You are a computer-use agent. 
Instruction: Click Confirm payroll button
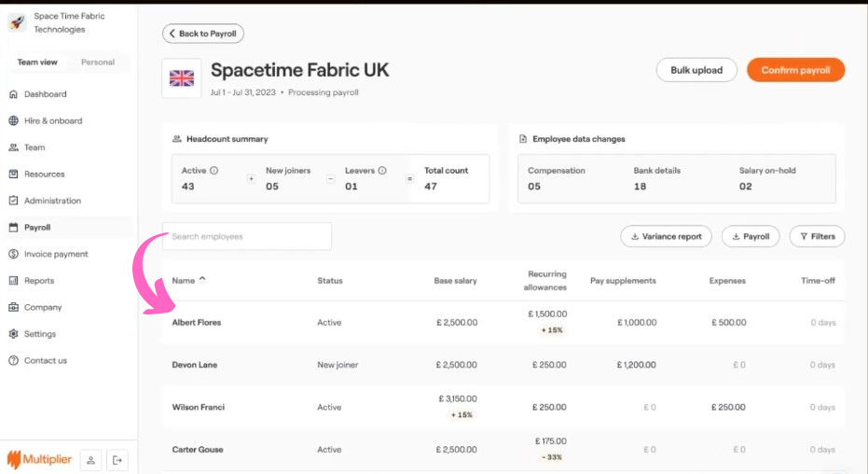point(795,70)
